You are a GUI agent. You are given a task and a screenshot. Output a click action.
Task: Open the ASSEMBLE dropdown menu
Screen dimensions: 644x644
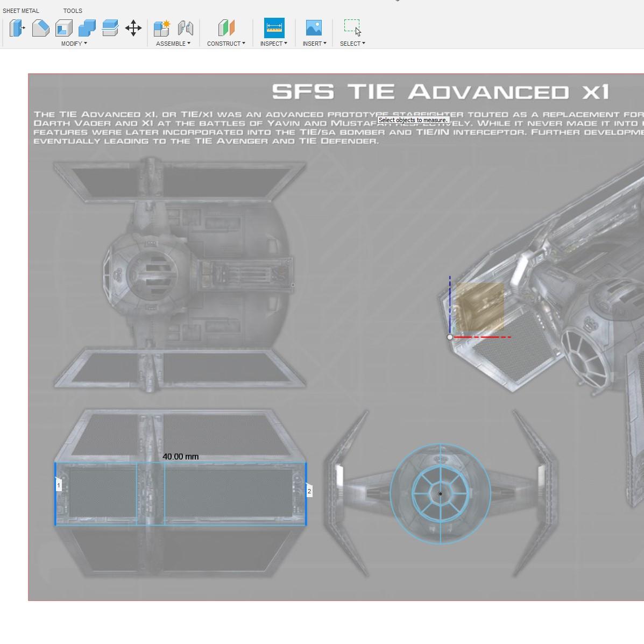(173, 44)
